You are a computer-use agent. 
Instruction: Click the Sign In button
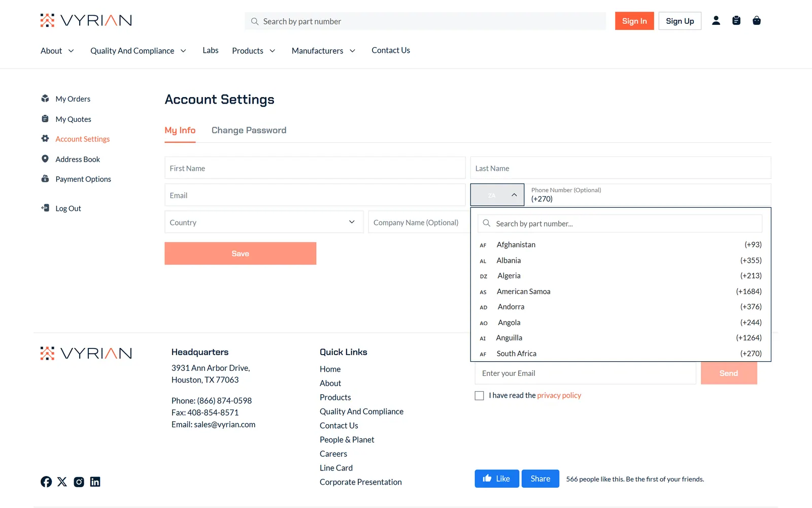(634, 21)
